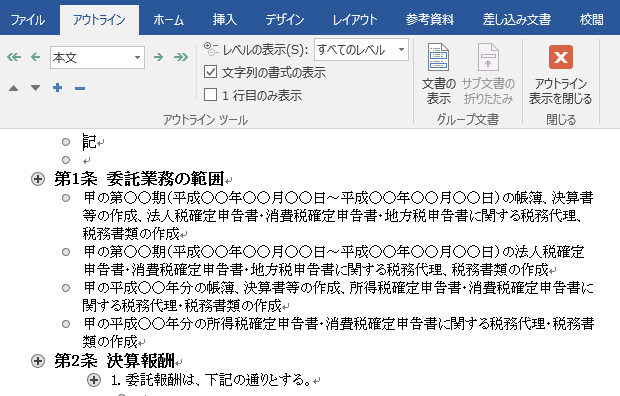Select bullet of 甲の第〇〇期 帳簿、決算書 paragraph
The image size is (620, 396).
coord(66,198)
